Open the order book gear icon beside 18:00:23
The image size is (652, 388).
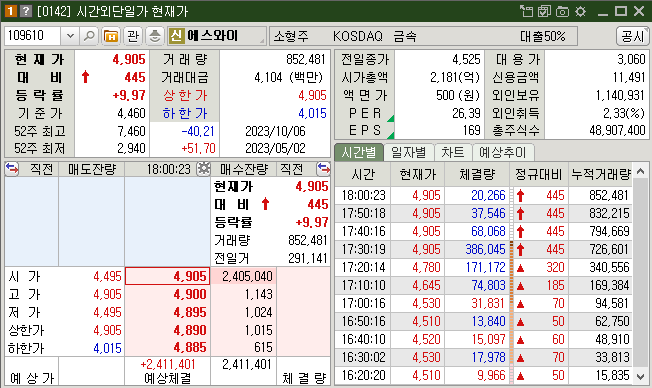tap(204, 169)
